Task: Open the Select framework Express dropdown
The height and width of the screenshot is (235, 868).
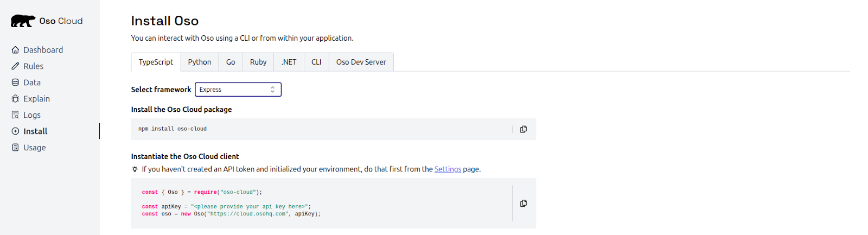Action: tap(238, 90)
